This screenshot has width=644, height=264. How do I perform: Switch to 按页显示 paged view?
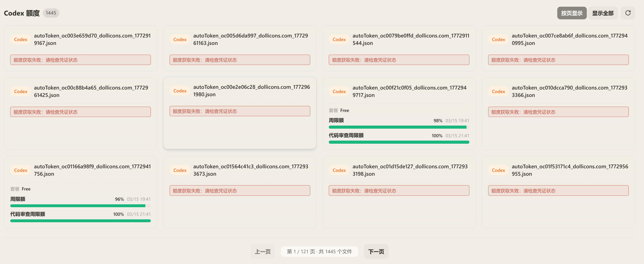coord(572,13)
